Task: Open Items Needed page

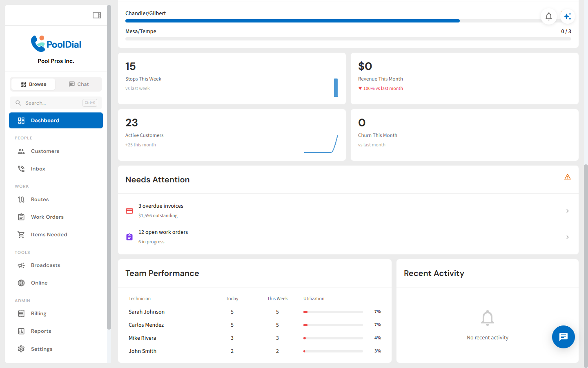Action: point(56,235)
